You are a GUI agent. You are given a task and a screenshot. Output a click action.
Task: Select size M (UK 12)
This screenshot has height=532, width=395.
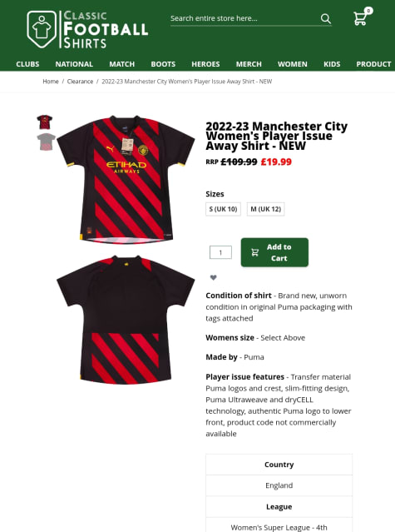265,209
